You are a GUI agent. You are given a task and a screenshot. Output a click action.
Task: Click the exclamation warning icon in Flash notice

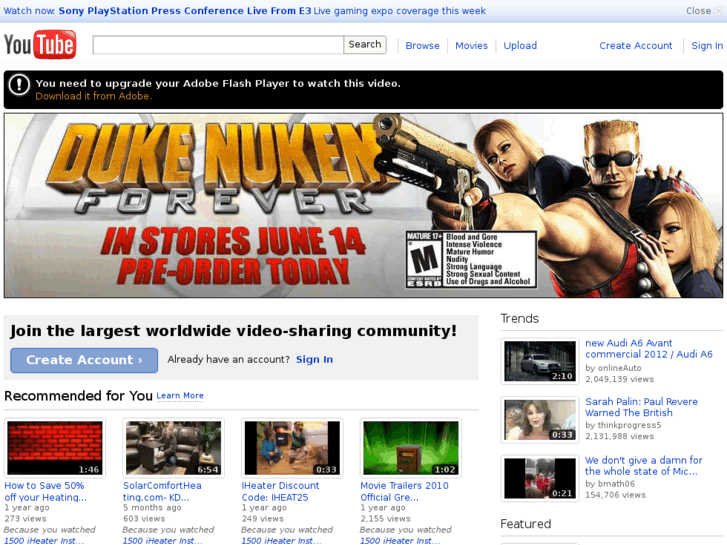point(19,85)
